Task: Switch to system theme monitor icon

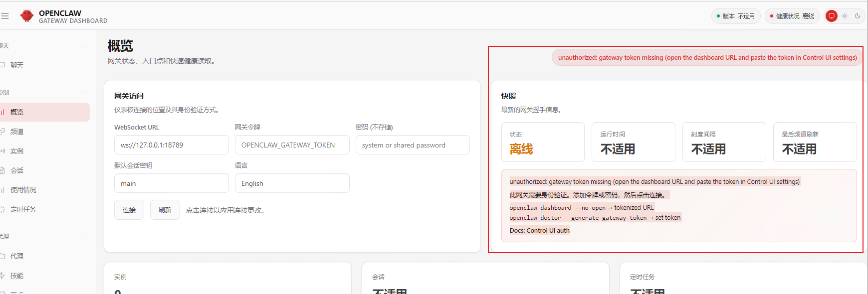Action: [832, 16]
